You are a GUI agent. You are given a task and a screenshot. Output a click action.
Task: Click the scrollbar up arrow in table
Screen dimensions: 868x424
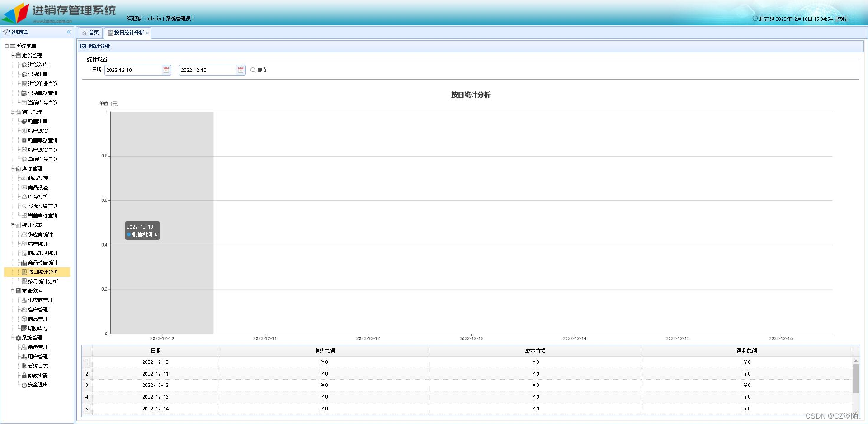click(x=856, y=361)
